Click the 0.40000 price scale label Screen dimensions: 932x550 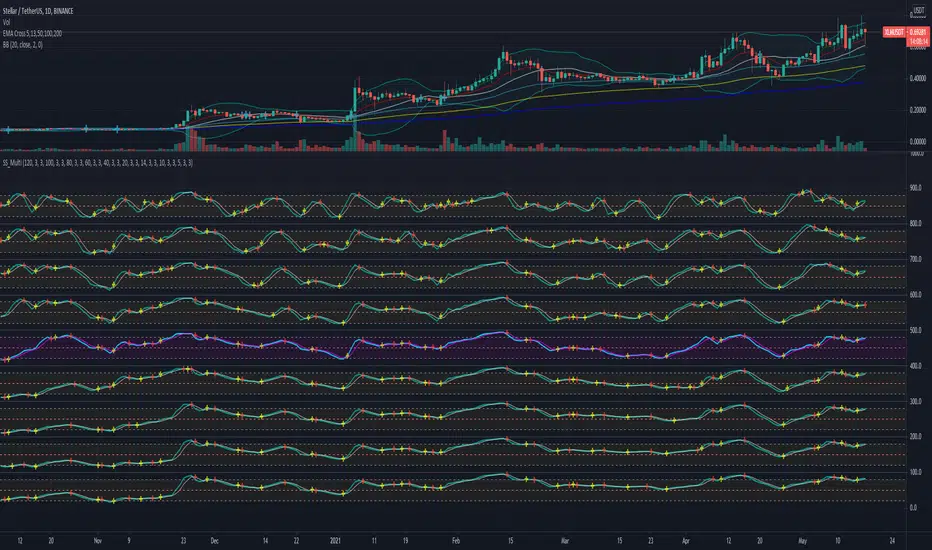[918, 78]
